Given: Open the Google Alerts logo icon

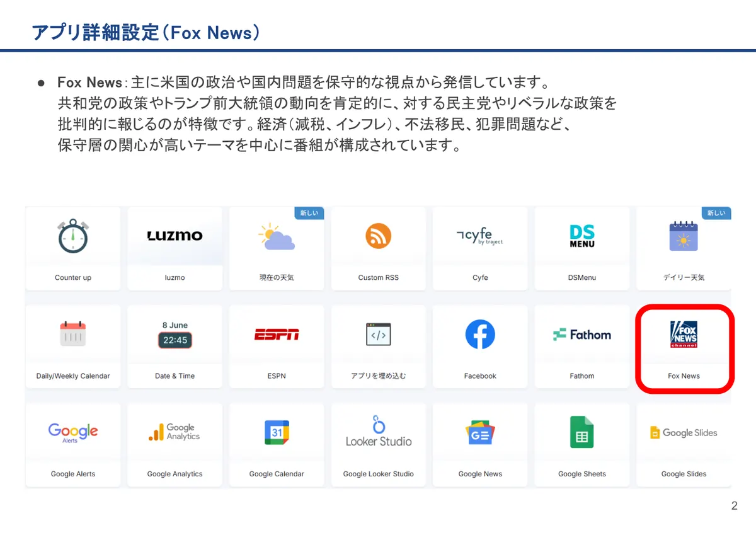Looking at the screenshot, I should [73, 432].
